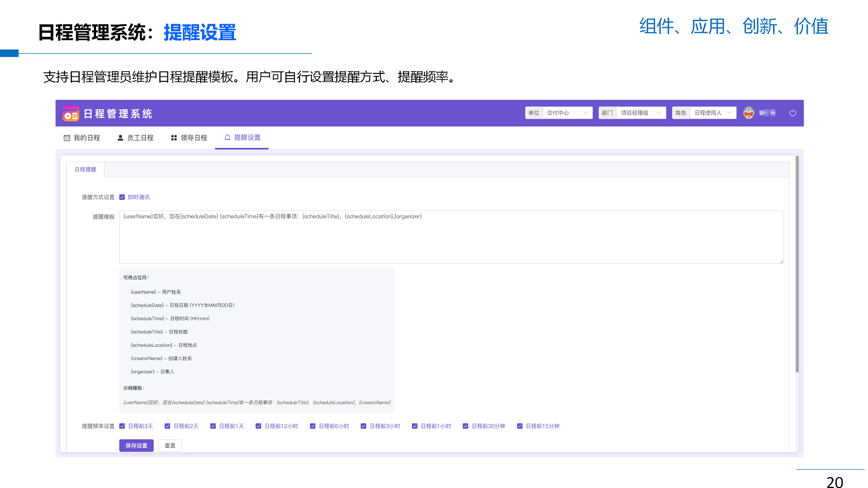Click the power logout icon
This screenshot has width=868, height=488.
pyautogui.click(x=792, y=113)
